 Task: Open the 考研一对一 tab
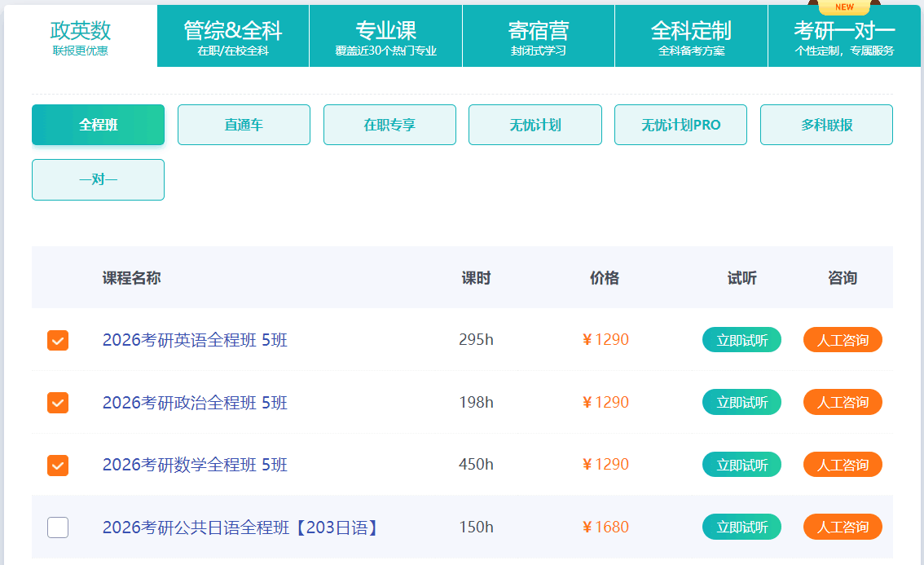coord(844,38)
